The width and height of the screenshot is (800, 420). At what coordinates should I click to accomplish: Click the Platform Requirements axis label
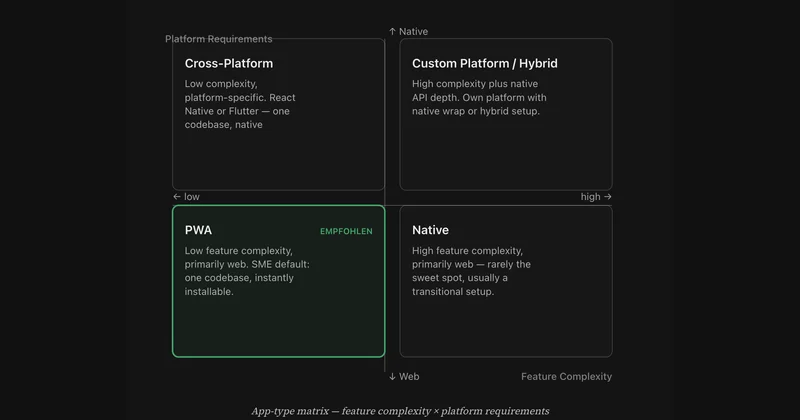coord(218,39)
